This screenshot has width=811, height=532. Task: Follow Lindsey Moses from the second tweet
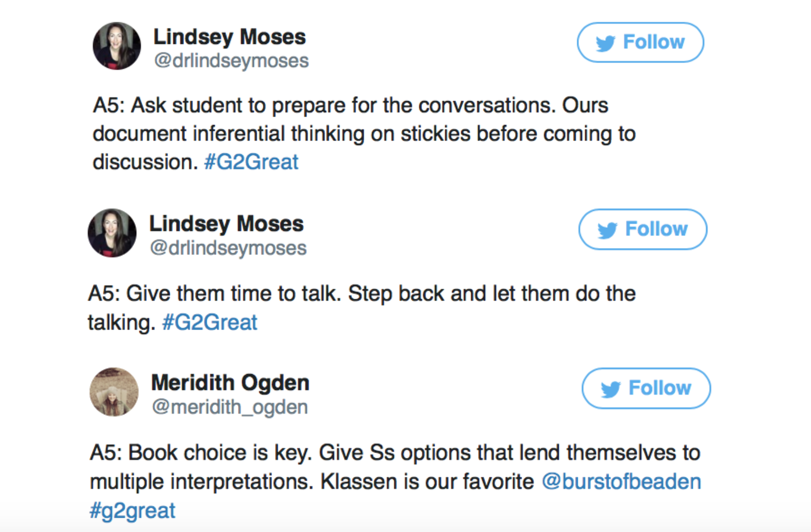643,229
